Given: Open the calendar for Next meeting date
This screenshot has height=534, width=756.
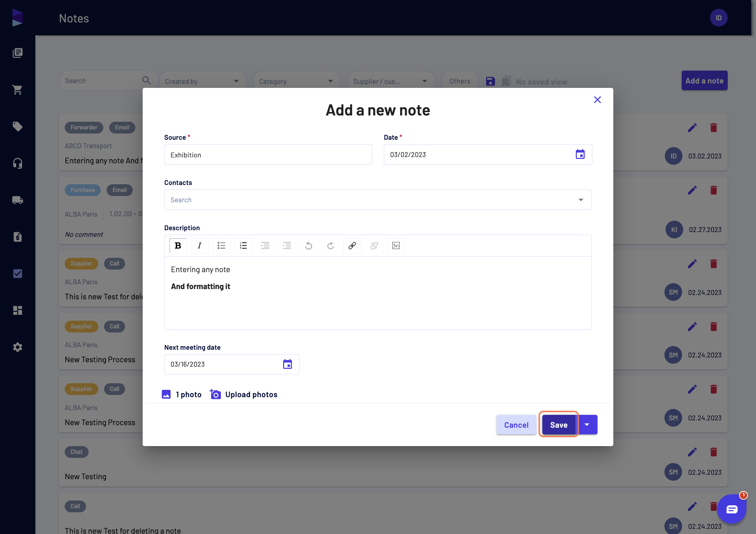Looking at the screenshot, I should (x=288, y=364).
